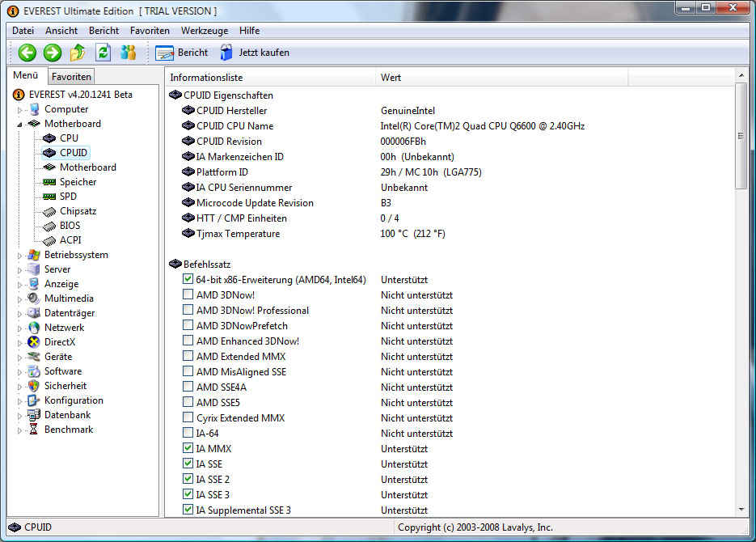Viewport: 756px width, 542px height.
Task: Expand the Betriebssystem tree node
Action: tap(19, 256)
